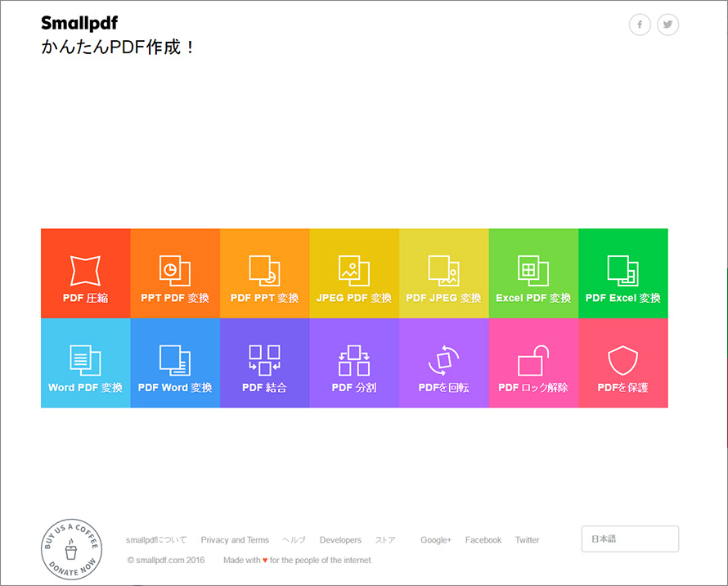The width and height of the screenshot is (728, 586).
Task: Go to the Smallpdf logo home link
Action: click(x=79, y=23)
